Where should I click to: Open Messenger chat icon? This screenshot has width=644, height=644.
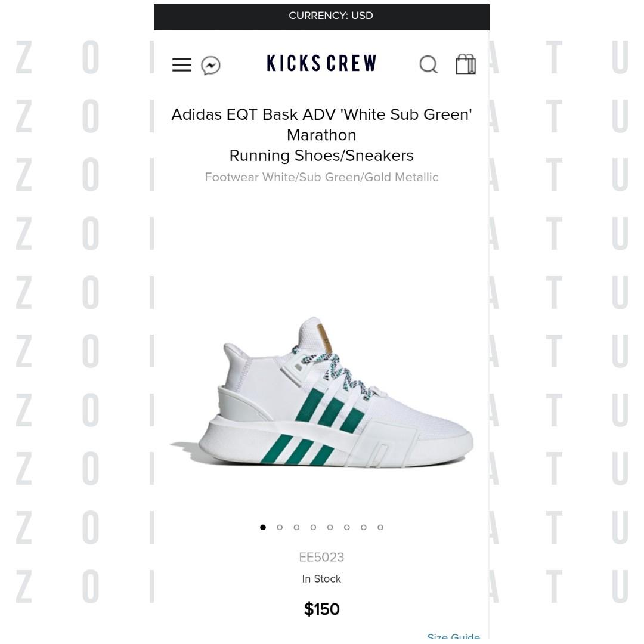[x=210, y=66]
